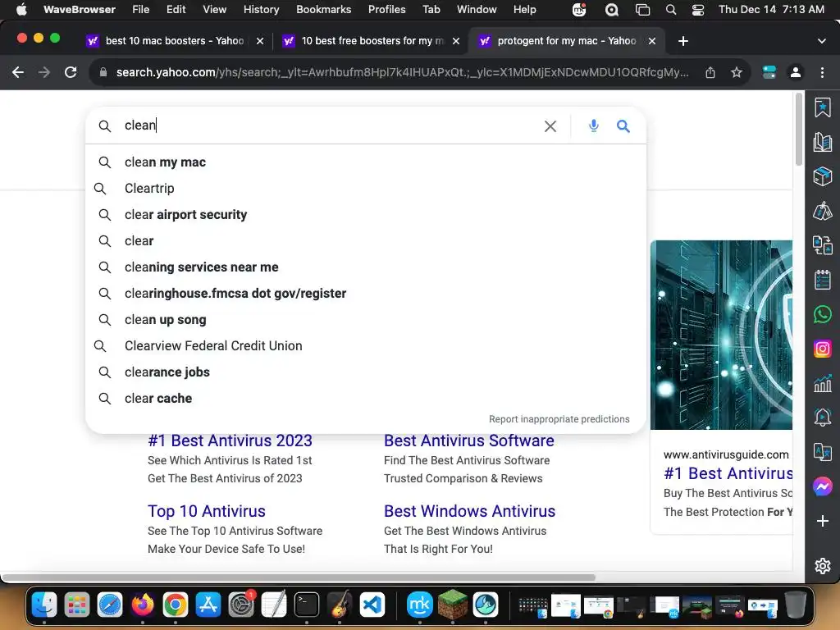840x630 pixels.
Task: Open Firefox from the Dock
Action: [x=143, y=605]
